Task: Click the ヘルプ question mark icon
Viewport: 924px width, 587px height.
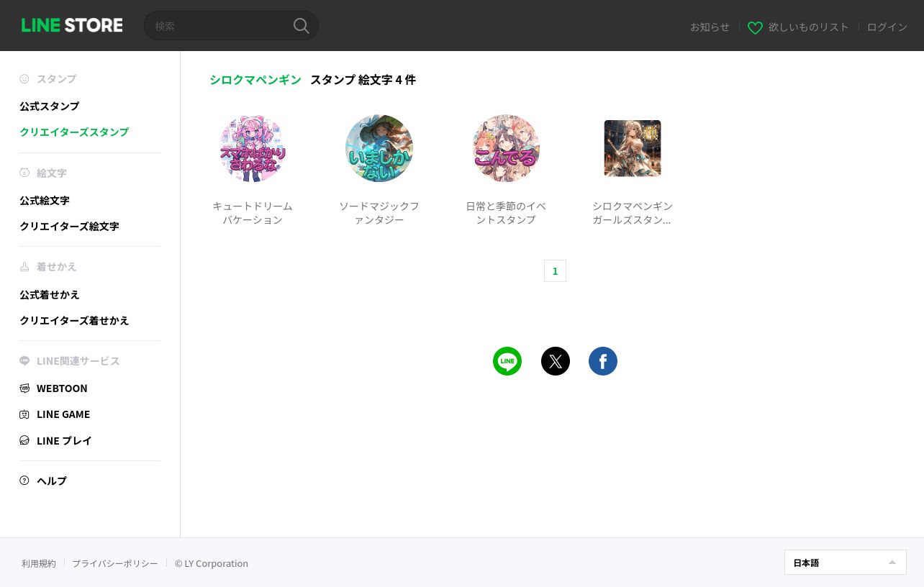Action: [24, 481]
